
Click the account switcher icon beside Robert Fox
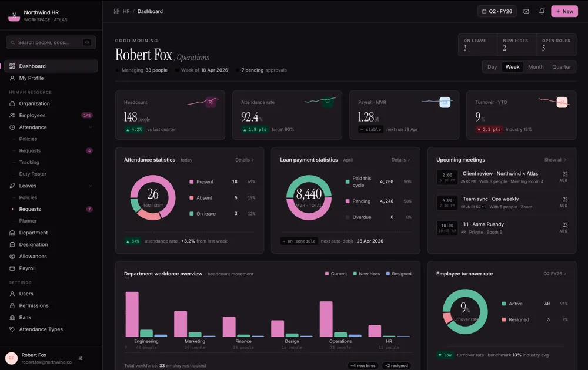coord(81,358)
